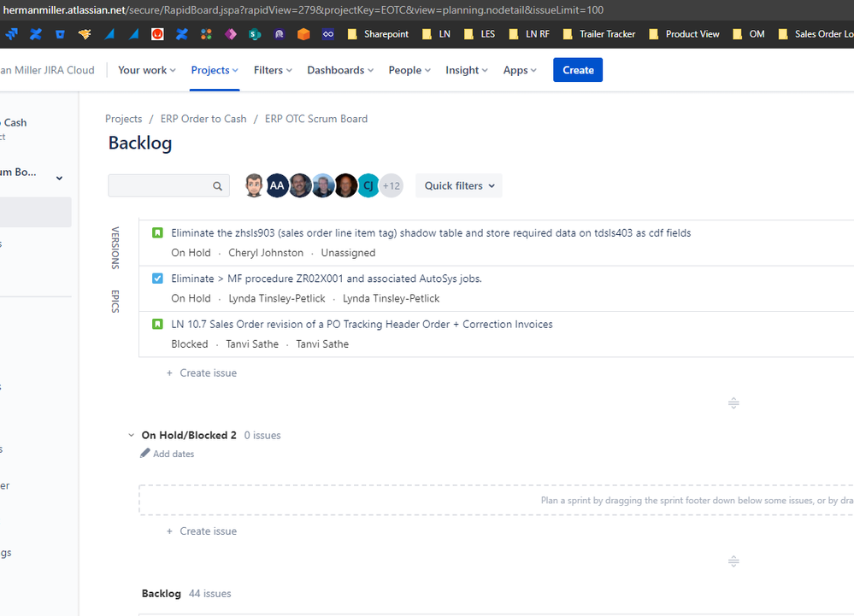Collapse the On Hold/Blocked 2 sprint
This screenshot has height=616, width=854.
tap(132, 436)
